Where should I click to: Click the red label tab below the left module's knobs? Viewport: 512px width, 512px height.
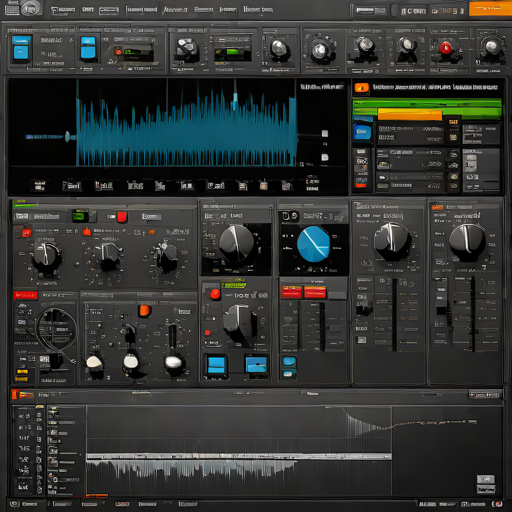pos(26,295)
